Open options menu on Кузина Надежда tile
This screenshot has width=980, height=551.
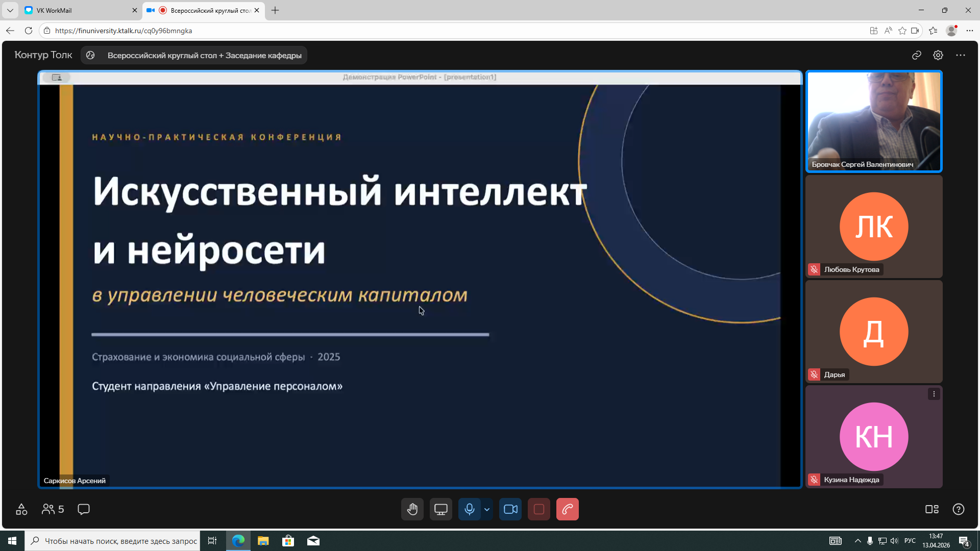pyautogui.click(x=935, y=394)
